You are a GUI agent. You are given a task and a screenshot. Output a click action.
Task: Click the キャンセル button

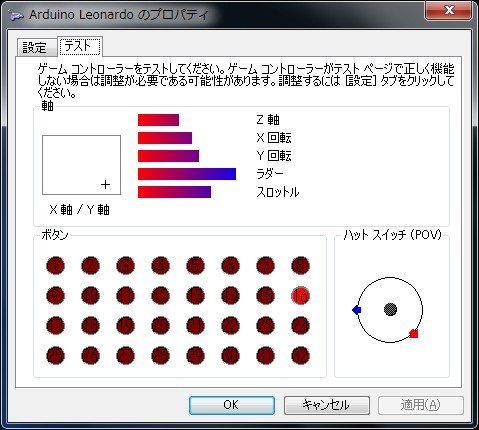(x=327, y=405)
